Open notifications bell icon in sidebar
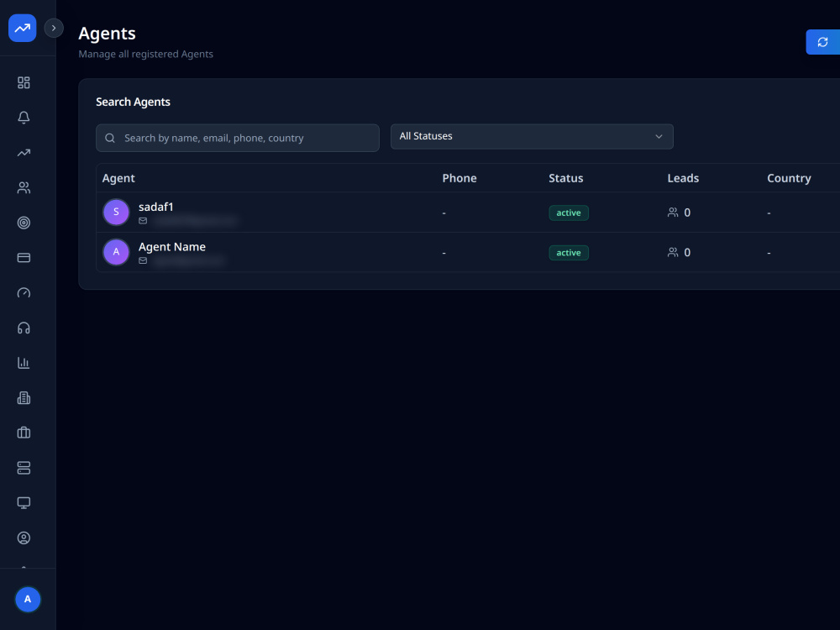Image resolution: width=840 pixels, height=630 pixels. 24,118
